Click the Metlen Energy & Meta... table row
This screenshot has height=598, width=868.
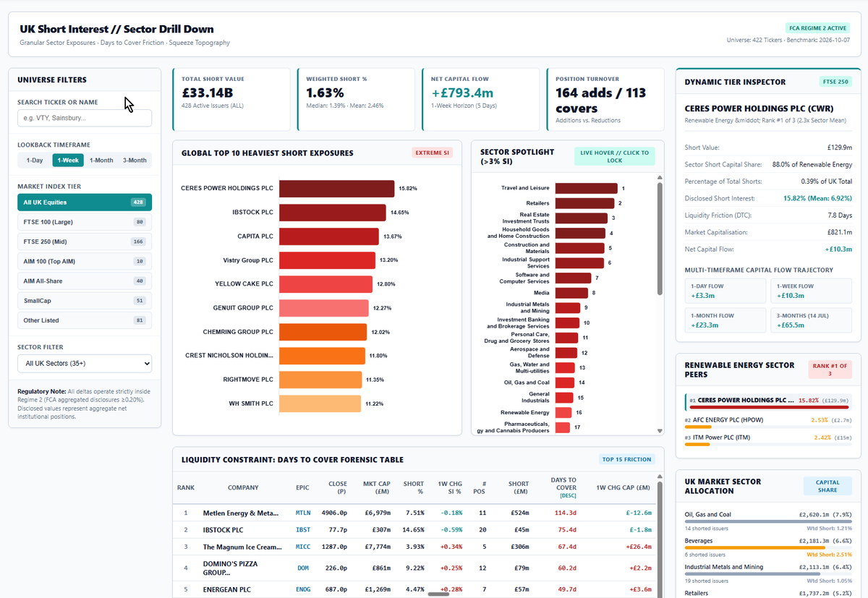415,513
